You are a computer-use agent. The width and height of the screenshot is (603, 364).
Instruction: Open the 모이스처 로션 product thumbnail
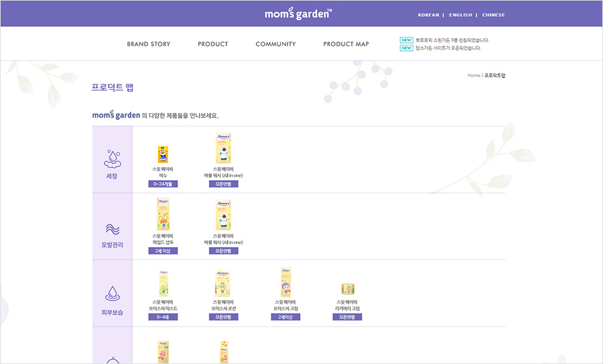(223, 283)
